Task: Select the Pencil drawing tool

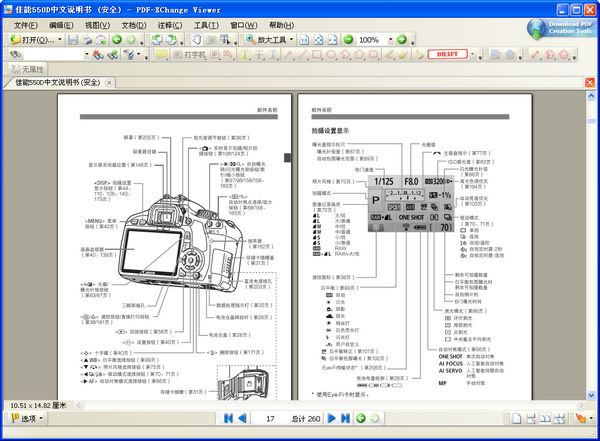Action: pyautogui.click(x=388, y=55)
